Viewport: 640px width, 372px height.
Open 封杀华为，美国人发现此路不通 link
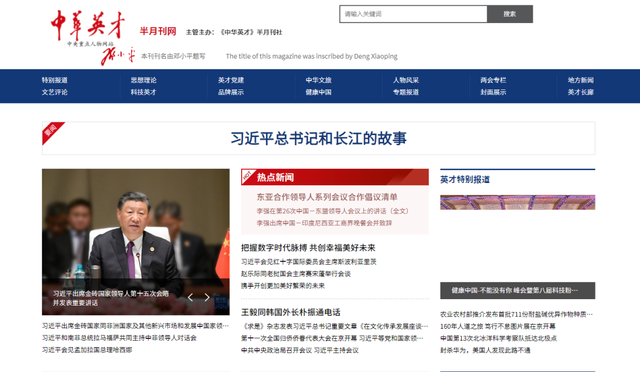click(x=485, y=350)
